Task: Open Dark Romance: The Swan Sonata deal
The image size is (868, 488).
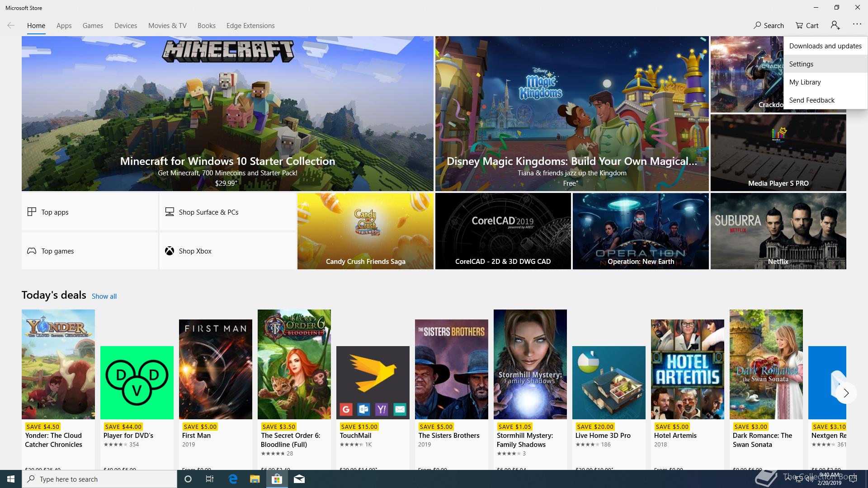Action: pos(766,389)
